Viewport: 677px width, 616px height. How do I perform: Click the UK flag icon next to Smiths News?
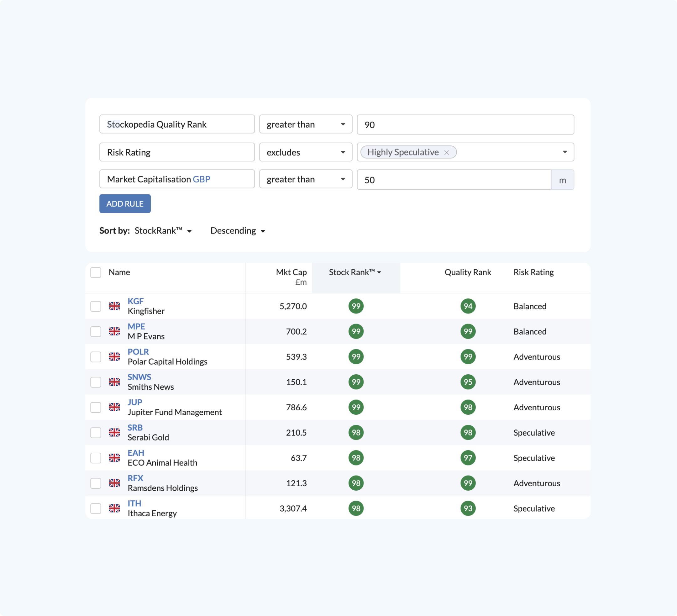tap(114, 382)
